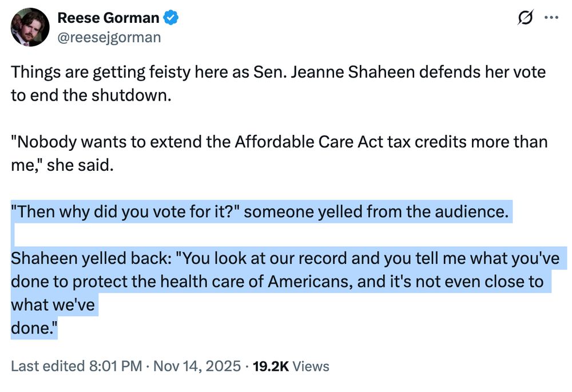Click the Affordable Care Act sentence
This screenshot has width=572, height=392.
[x=279, y=142]
